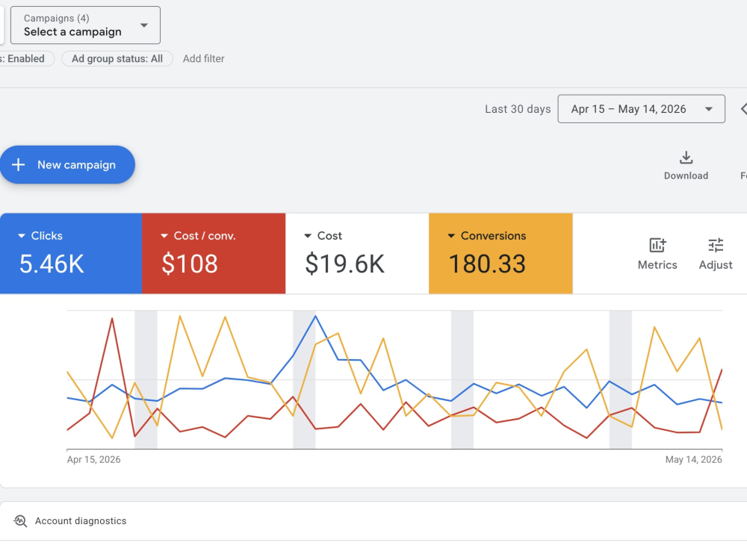
Task: Toggle the white Cost $19.6K scorecard
Action: tap(357, 253)
